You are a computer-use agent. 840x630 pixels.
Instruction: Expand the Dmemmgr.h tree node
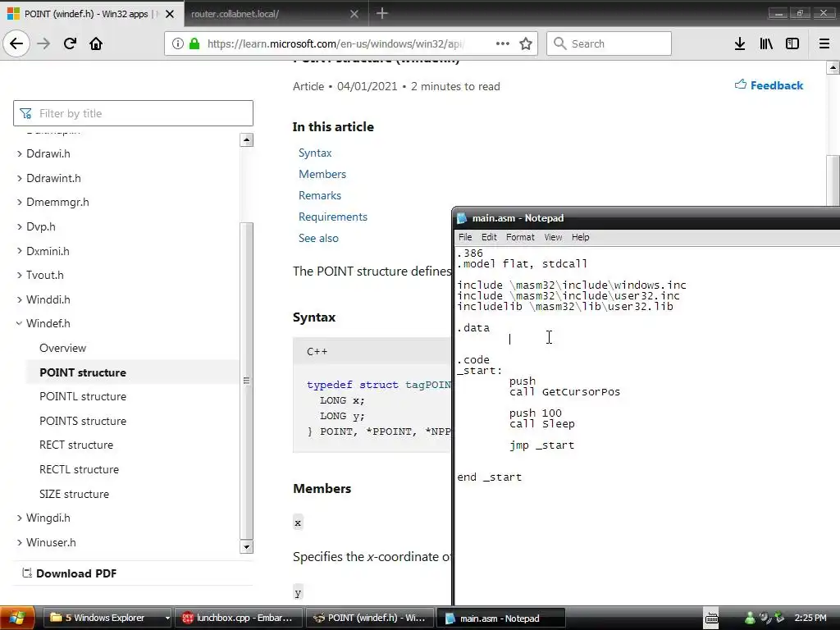(x=20, y=202)
